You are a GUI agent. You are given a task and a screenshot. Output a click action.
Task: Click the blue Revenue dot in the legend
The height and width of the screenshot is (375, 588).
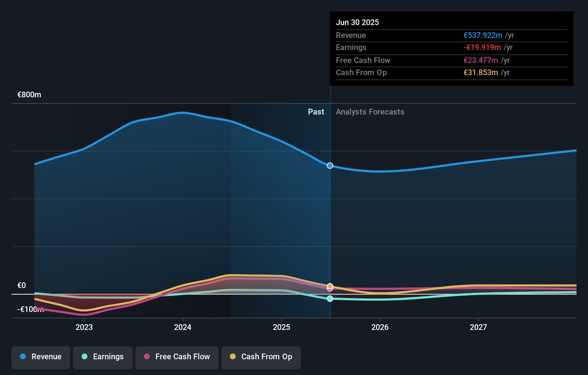tap(23, 357)
